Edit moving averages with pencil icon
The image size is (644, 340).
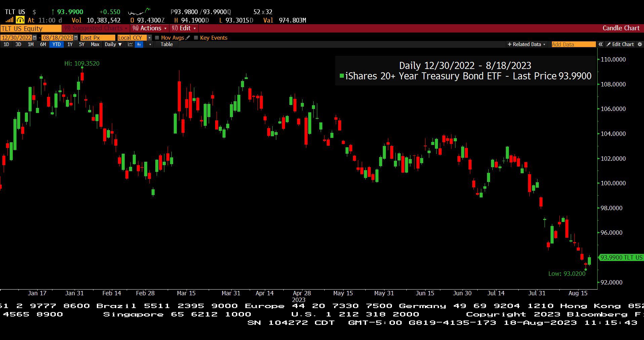pyautogui.click(x=188, y=38)
